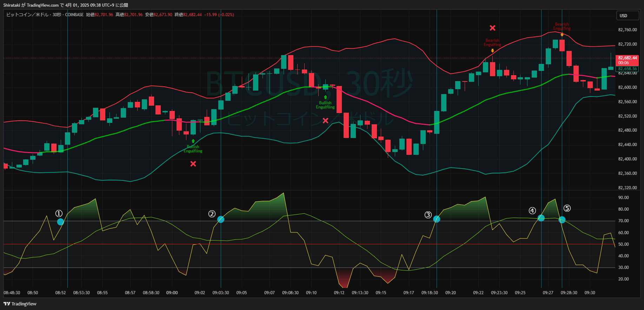Click the Shirataki publish header text
Image resolution: width=644 pixels, height=310 pixels.
tap(66, 5)
